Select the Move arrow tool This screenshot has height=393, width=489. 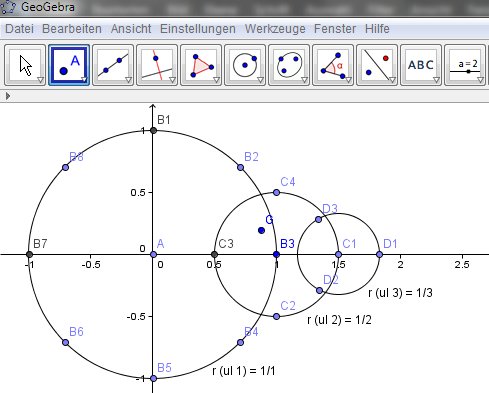pos(25,65)
